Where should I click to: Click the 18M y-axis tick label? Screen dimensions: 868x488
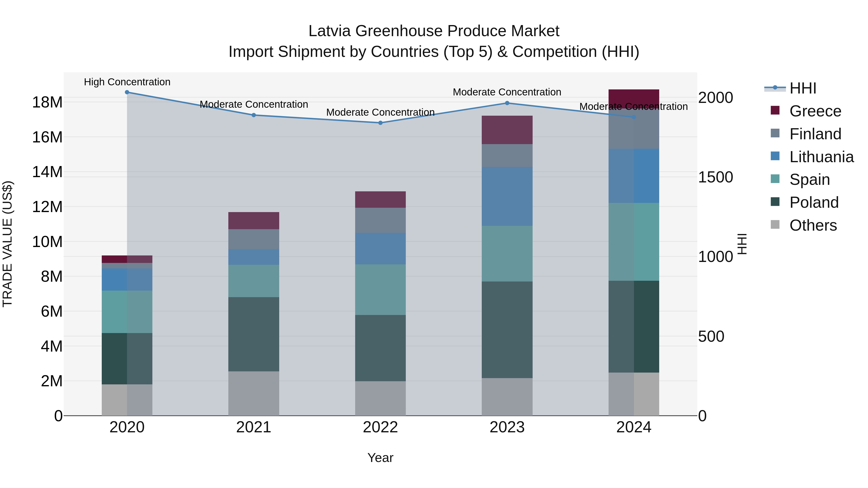(47, 102)
